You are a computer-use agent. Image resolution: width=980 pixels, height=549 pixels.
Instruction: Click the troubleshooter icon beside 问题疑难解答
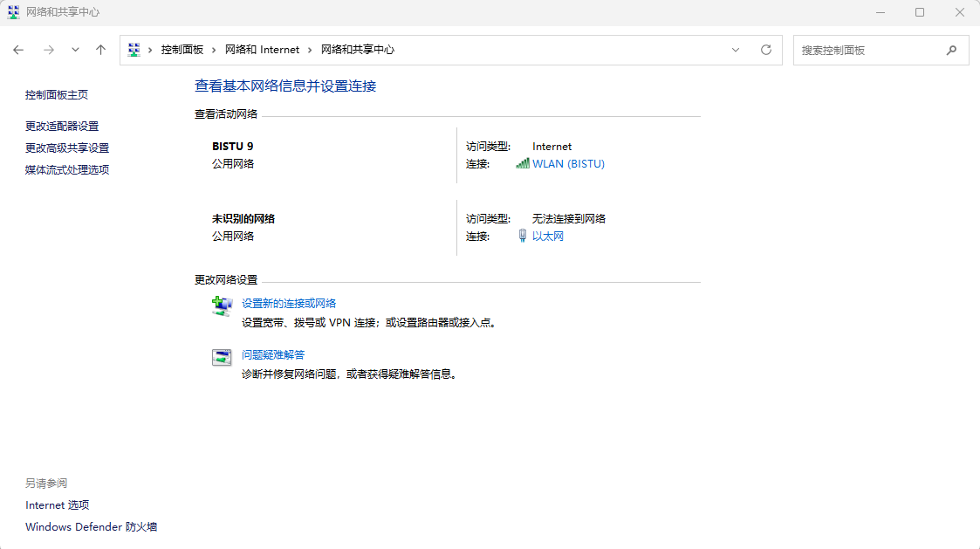[x=222, y=357]
